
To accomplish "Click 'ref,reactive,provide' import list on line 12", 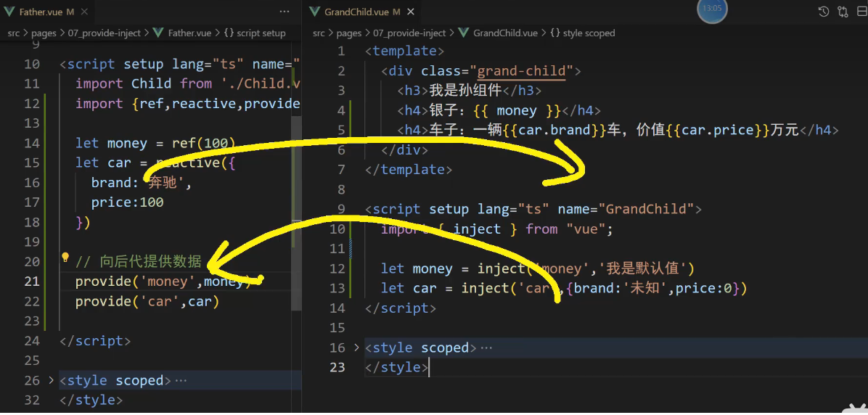I will tap(220, 104).
